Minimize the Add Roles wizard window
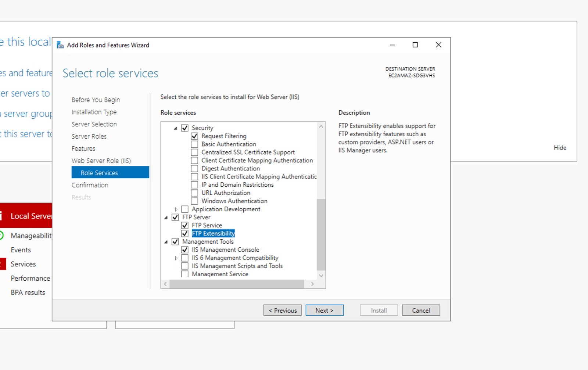The height and width of the screenshot is (370, 588). 392,45
